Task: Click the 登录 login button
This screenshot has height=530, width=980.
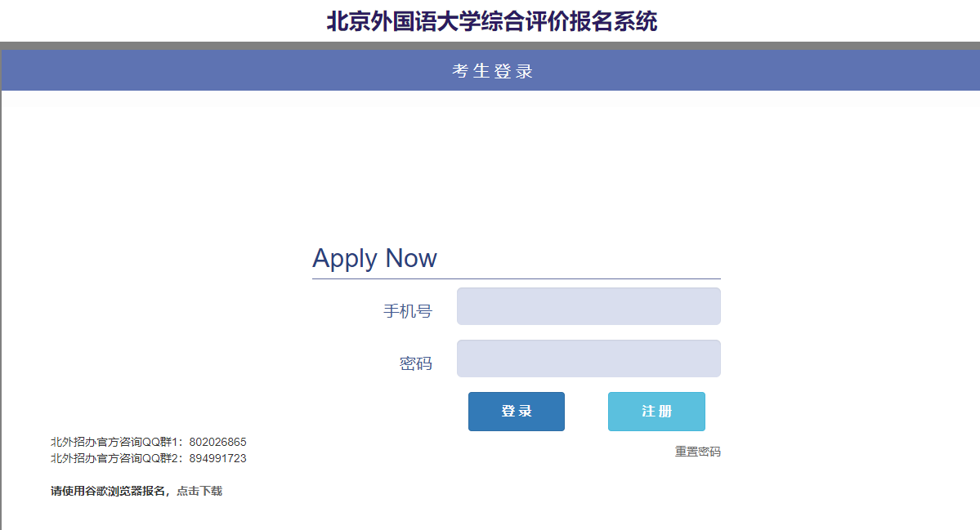Action: click(517, 412)
